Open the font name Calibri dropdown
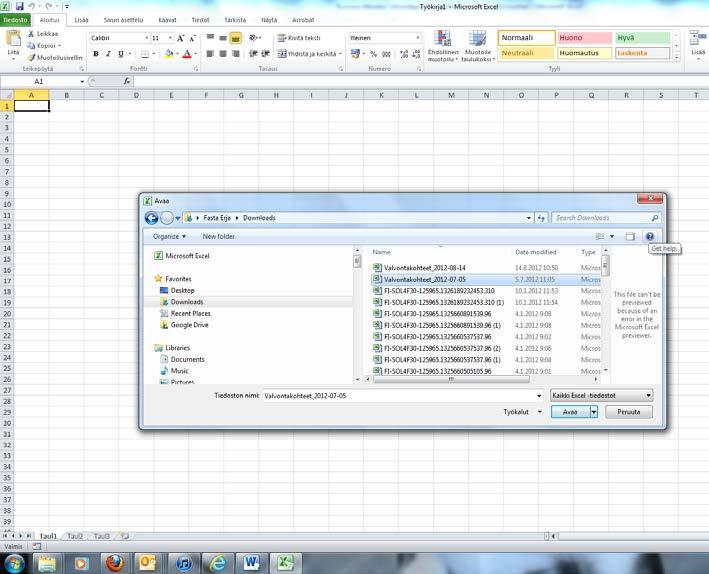The width and height of the screenshot is (709, 574). 147,38
